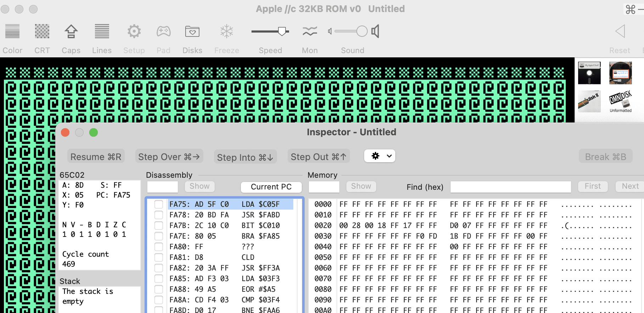Select the 3.5 inch disk thumbnail
Viewport: 644px width, 313px height.
click(x=621, y=73)
